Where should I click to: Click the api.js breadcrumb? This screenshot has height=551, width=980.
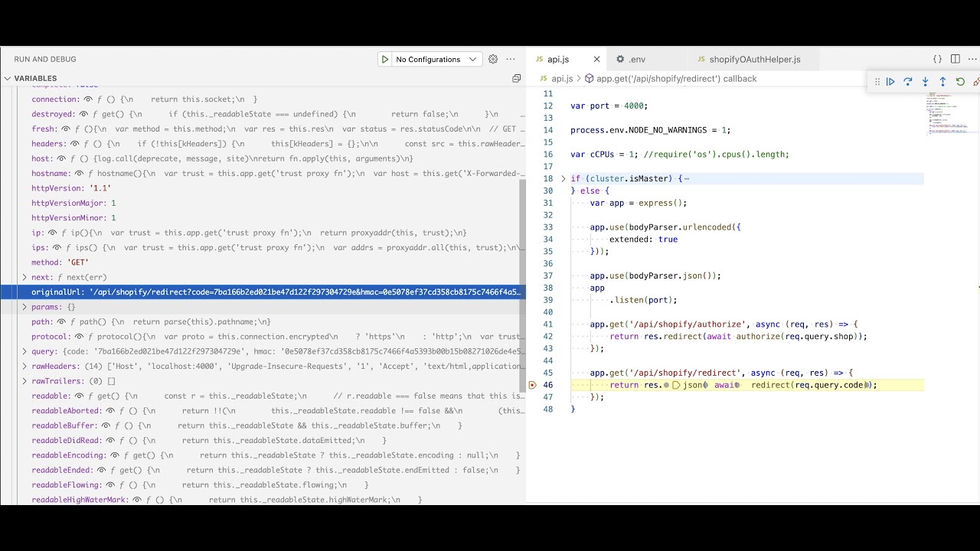(x=562, y=78)
